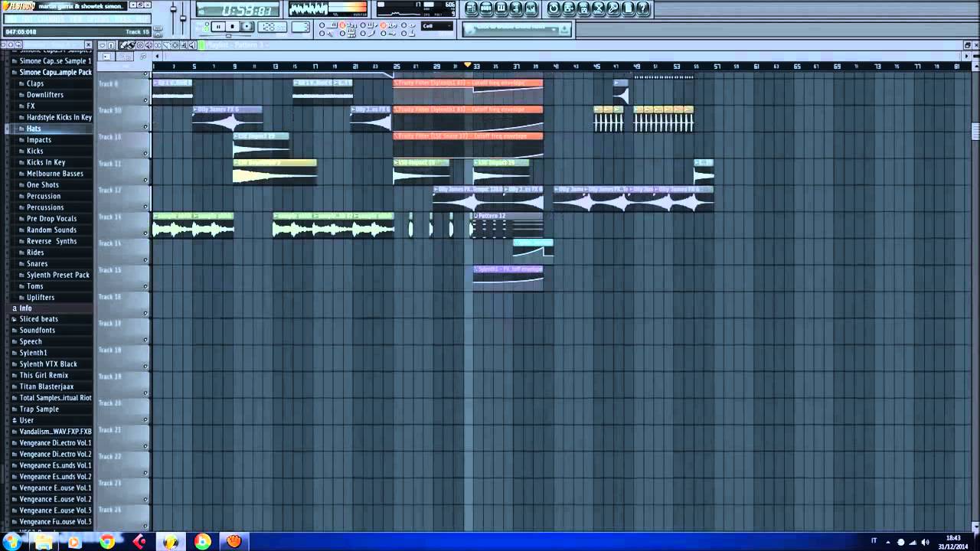Click the orange playhead marker at bar 33
Image resolution: width=980 pixels, height=551 pixels.
(468, 66)
